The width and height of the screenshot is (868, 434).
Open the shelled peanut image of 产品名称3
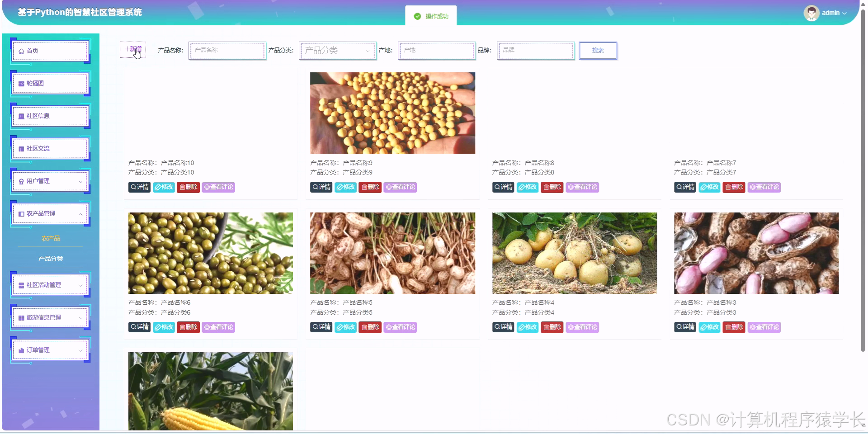coord(756,253)
